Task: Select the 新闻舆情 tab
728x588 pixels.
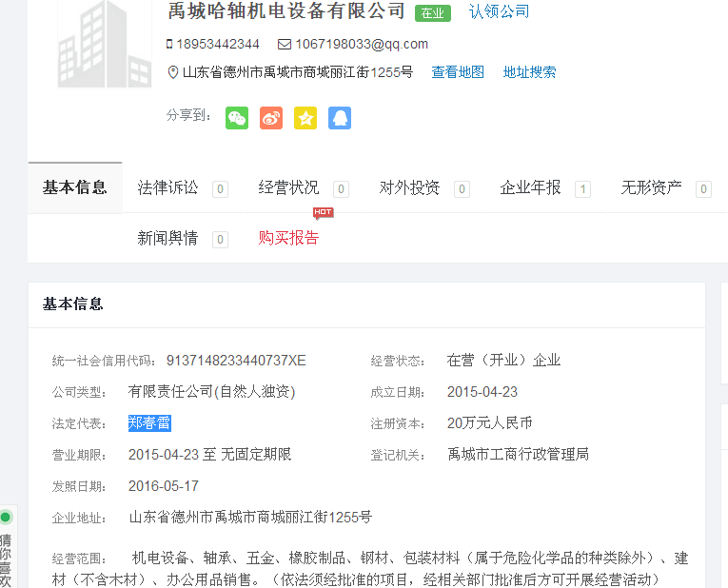Action: (x=168, y=238)
